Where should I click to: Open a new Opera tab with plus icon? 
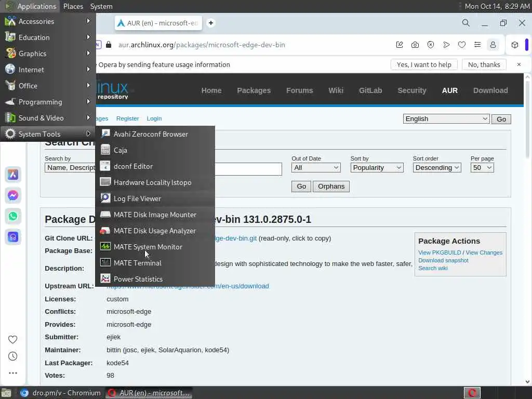pos(211,23)
